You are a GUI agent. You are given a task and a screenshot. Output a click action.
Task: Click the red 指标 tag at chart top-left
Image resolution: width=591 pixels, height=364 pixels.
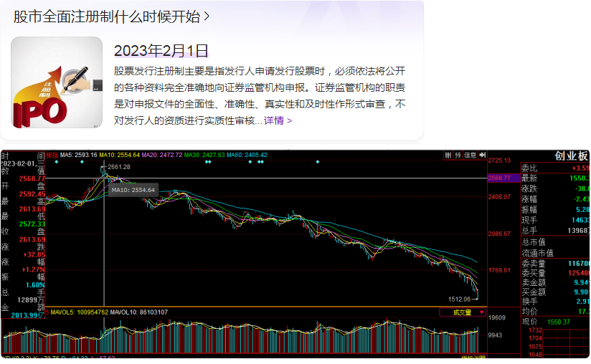52,155
